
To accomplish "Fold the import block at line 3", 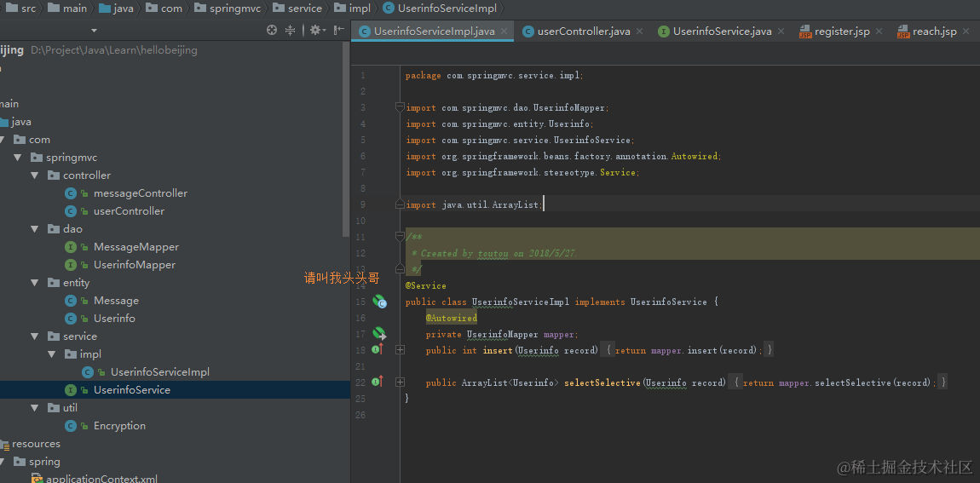I will (400, 107).
